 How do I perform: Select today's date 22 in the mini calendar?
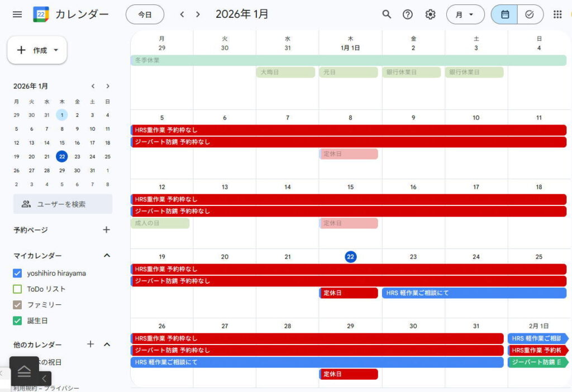tap(61, 156)
